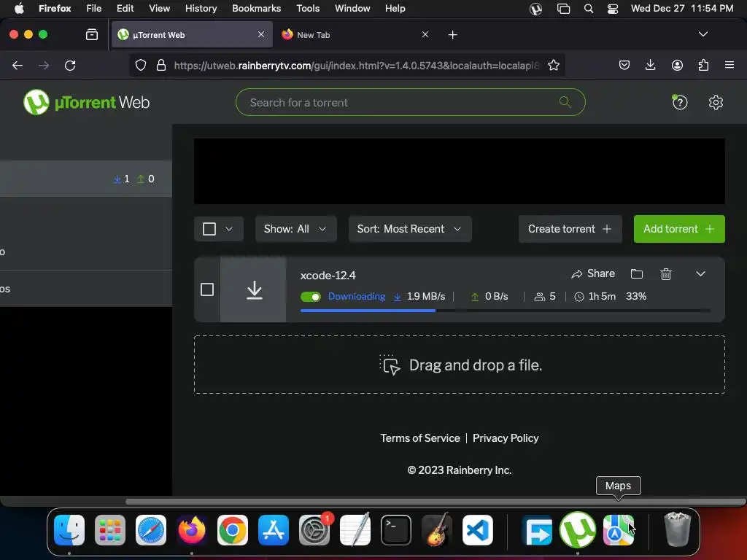Open Maps from the Dock
747x560 pixels.
pyautogui.click(x=619, y=530)
